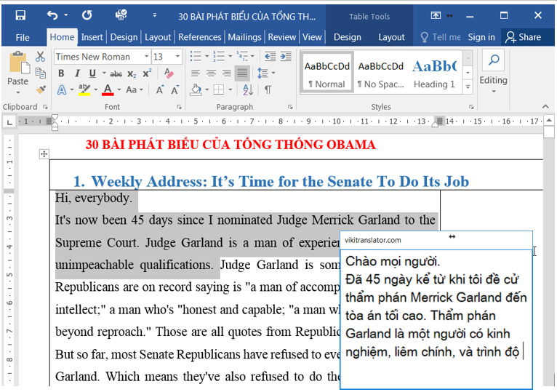This screenshot has height=392, width=557.
Task: Clear all formatting with eraser icon
Action: (x=169, y=73)
